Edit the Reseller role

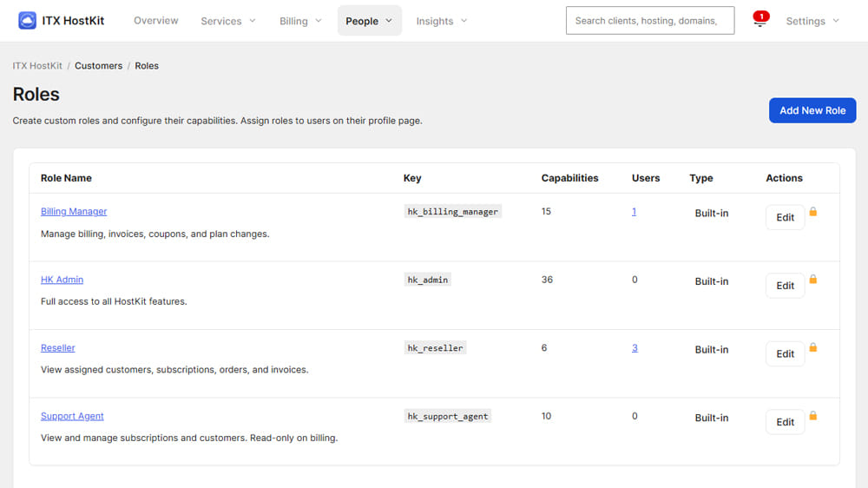785,353
